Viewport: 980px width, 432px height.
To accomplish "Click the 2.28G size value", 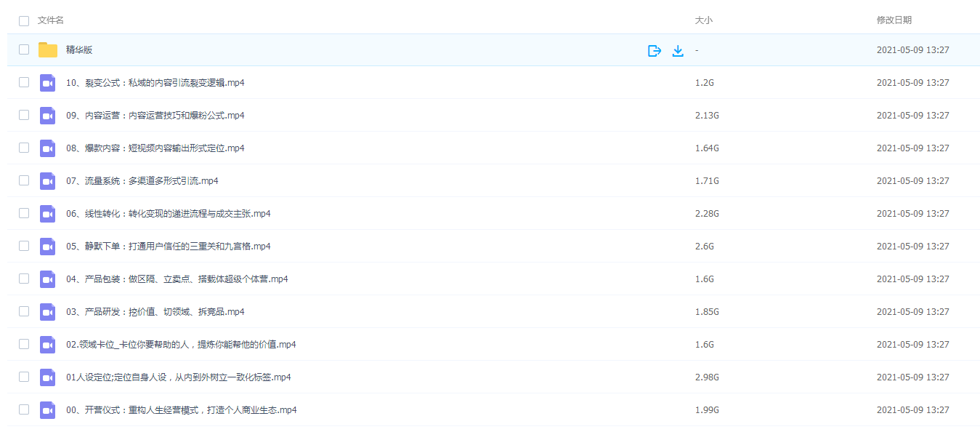I will tap(707, 214).
